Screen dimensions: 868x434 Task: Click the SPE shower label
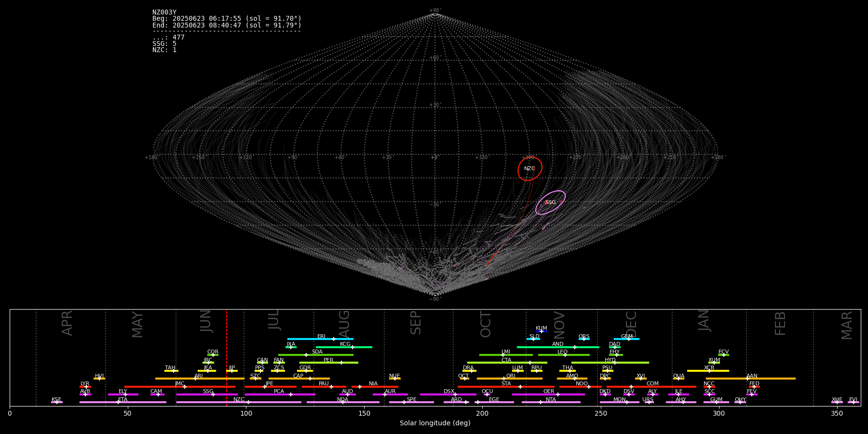tap(411, 400)
